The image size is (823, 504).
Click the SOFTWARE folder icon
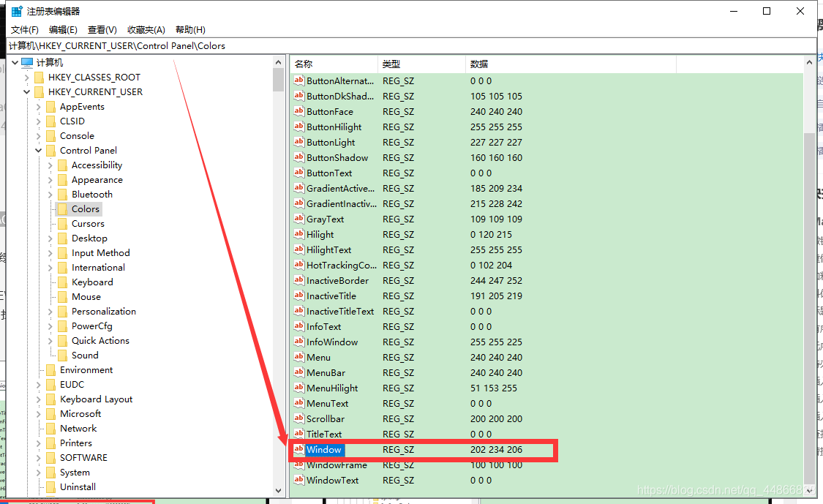[50, 458]
